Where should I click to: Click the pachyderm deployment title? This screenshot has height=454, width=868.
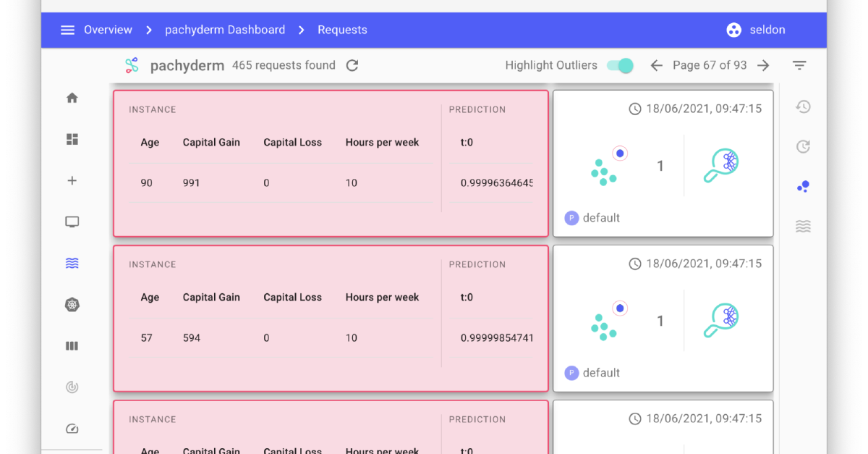(x=187, y=66)
